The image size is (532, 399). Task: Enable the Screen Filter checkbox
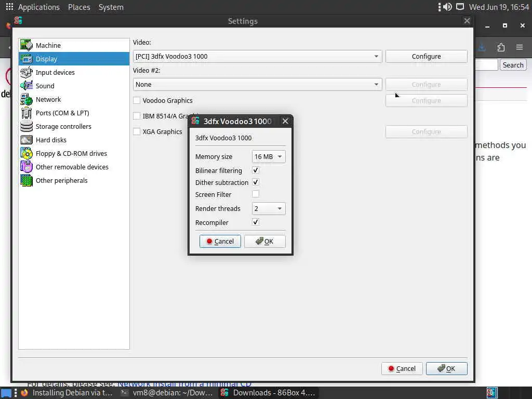coord(256,194)
